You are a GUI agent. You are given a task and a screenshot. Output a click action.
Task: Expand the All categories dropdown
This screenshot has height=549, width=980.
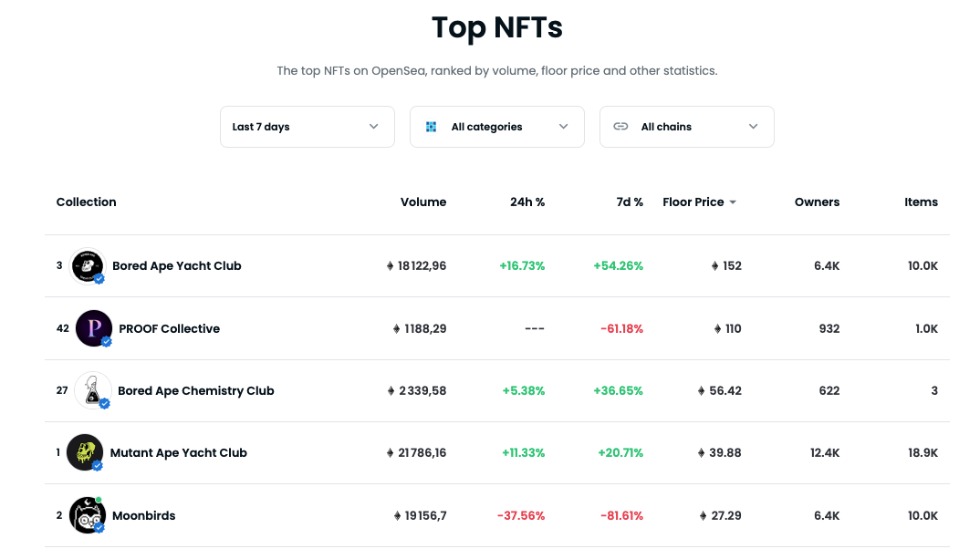click(496, 127)
